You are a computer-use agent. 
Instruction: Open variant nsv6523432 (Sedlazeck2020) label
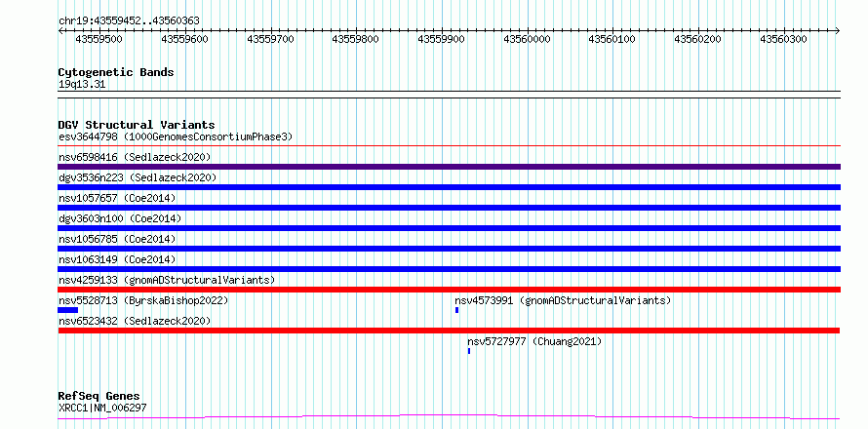pos(135,321)
